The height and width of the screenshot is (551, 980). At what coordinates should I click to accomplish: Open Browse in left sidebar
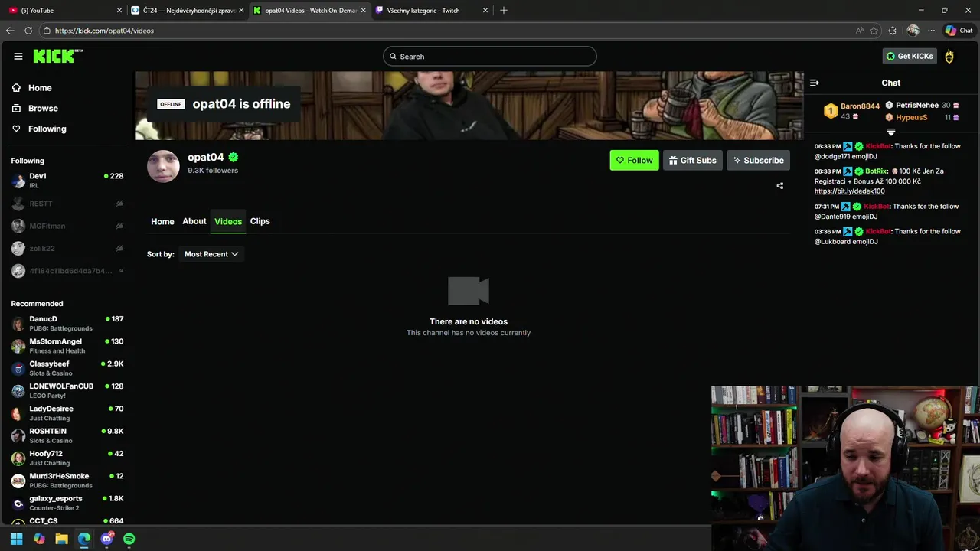point(43,108)
